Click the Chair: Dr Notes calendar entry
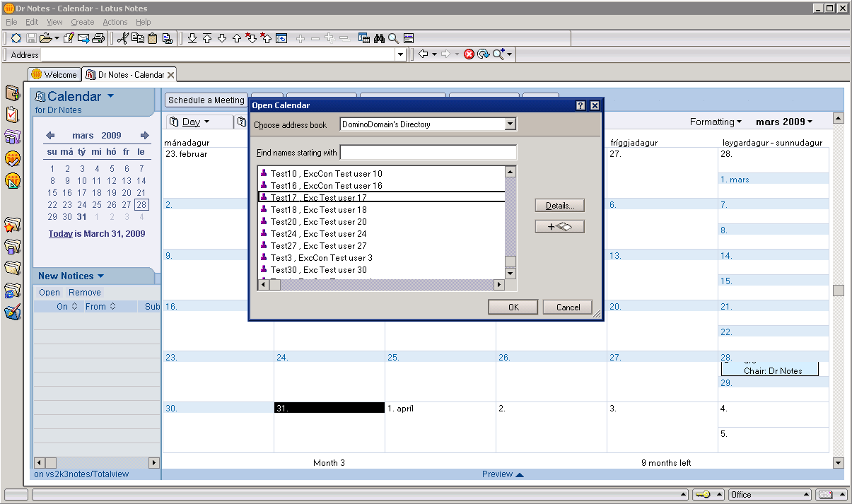The image size is (852, 504). point(770,370)
